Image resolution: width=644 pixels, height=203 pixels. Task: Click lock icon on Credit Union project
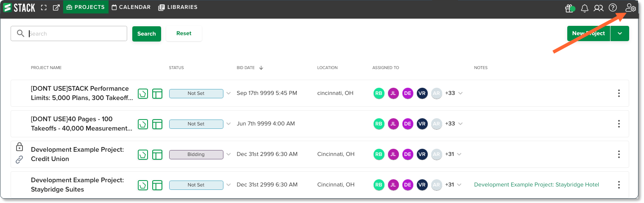pyautogui.click(x=20, y=147)
